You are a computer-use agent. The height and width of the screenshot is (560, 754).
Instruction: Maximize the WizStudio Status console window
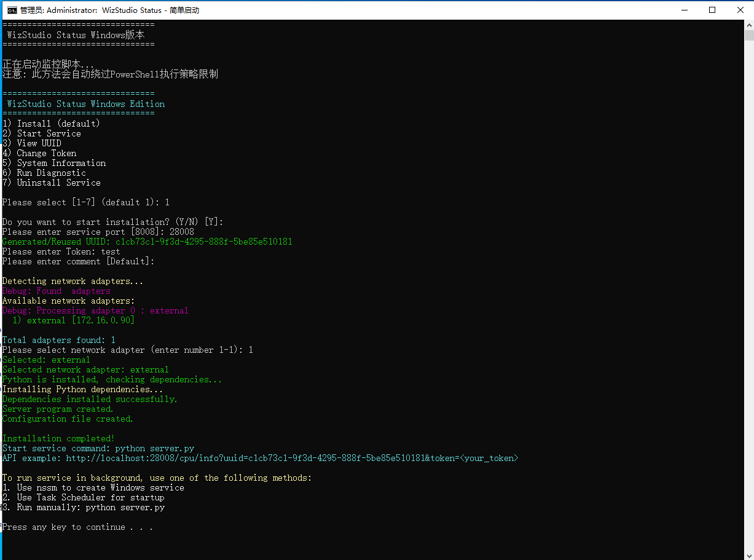tap(712, 10)
